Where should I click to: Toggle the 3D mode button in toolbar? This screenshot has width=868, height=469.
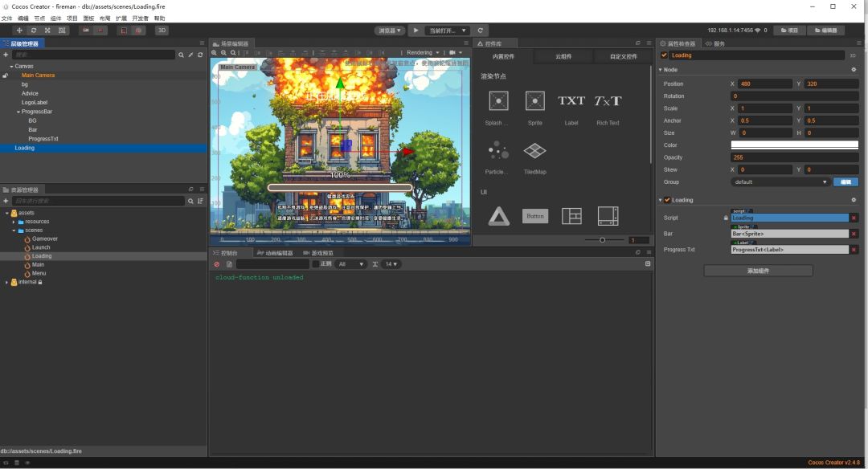click(162, 31)
